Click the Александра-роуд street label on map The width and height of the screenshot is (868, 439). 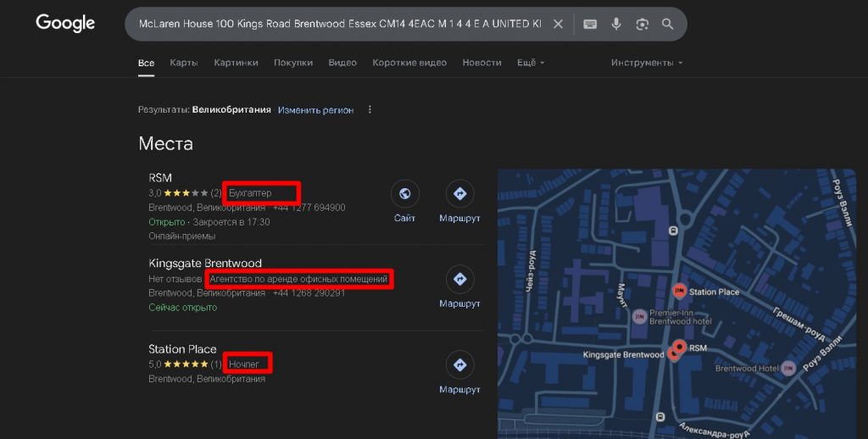click(714, 431)
